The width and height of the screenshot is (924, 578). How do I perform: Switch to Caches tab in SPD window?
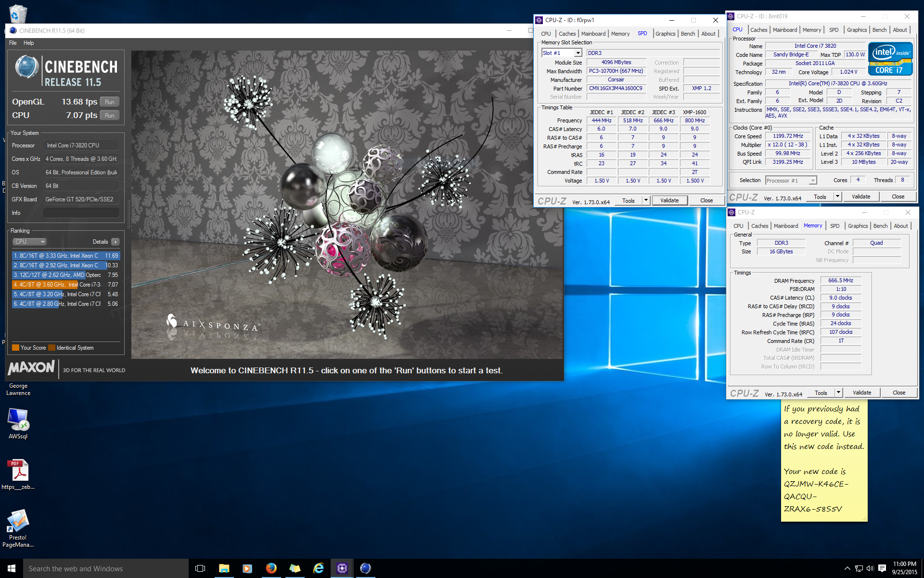tap(567, 34)
